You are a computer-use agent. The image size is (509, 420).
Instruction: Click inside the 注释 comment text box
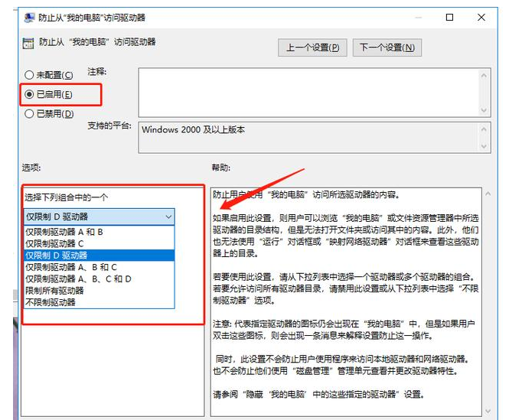tap(308, 93)
